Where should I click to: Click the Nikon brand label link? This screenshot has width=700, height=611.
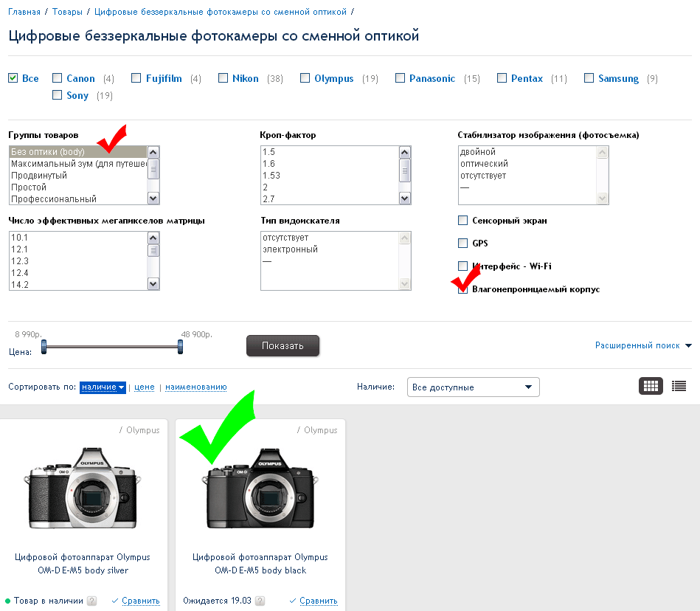[245, 78]
